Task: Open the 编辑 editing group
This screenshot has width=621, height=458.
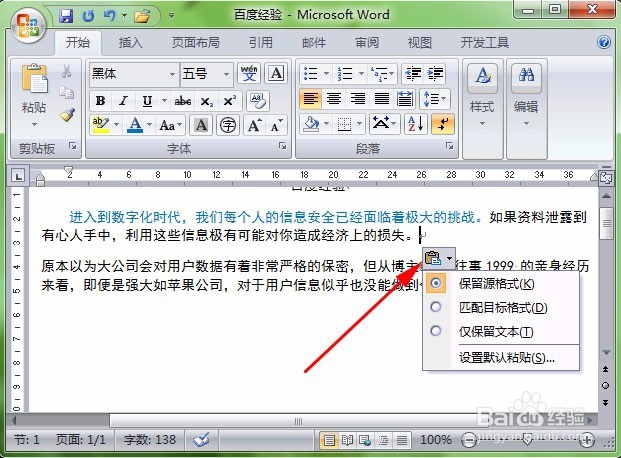Action: tap(526, 95)
